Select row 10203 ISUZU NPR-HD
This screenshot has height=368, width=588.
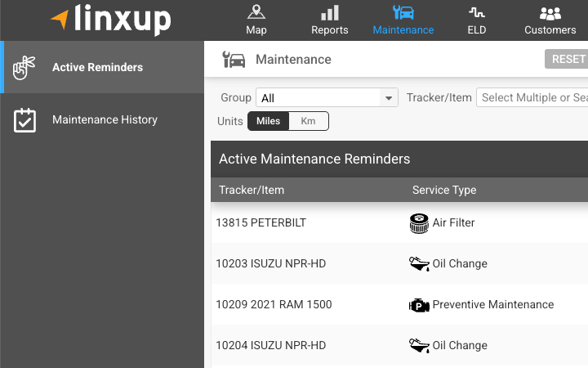click(399, 263)
